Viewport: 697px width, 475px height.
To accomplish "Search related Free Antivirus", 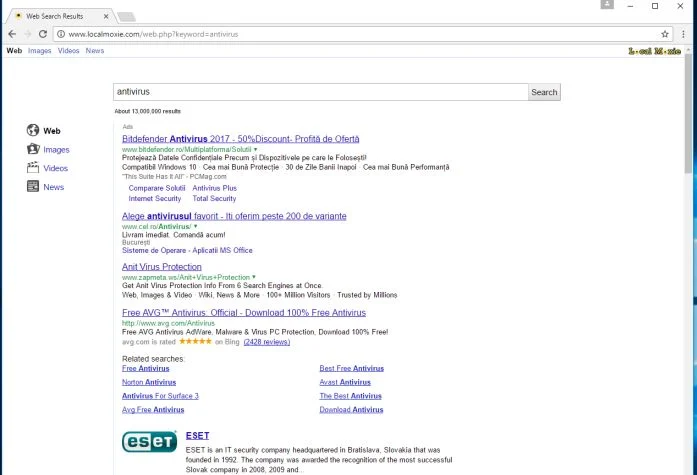I will point(146,368).
